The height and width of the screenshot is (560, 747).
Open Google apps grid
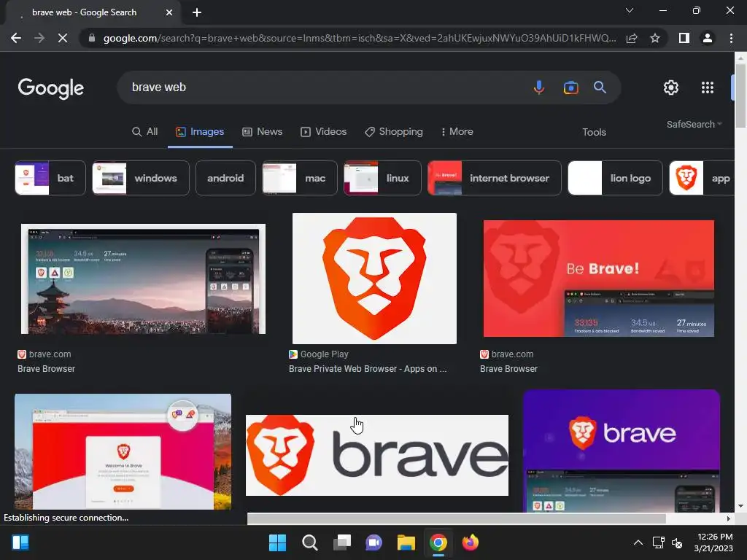tap(708, 87)
